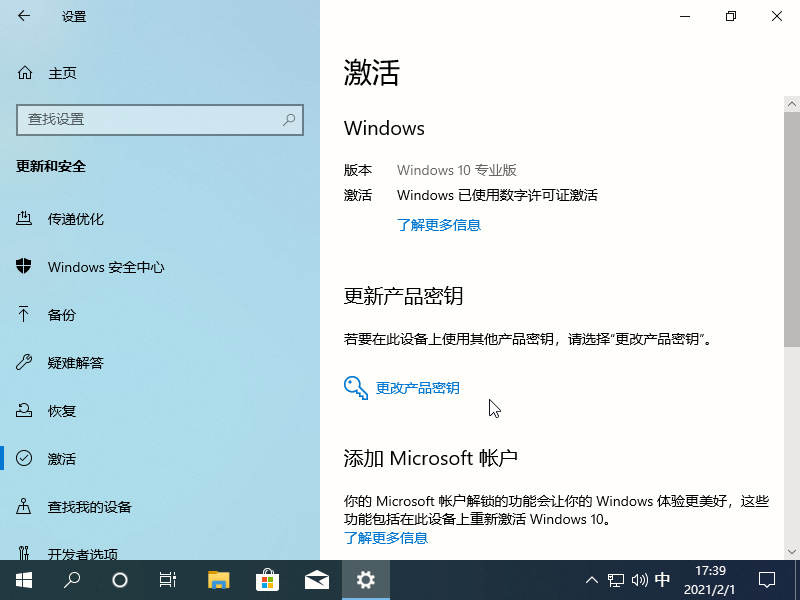Open Microsoft Store from the taskbar
This screenshot has height=600, width=800.
267,580
